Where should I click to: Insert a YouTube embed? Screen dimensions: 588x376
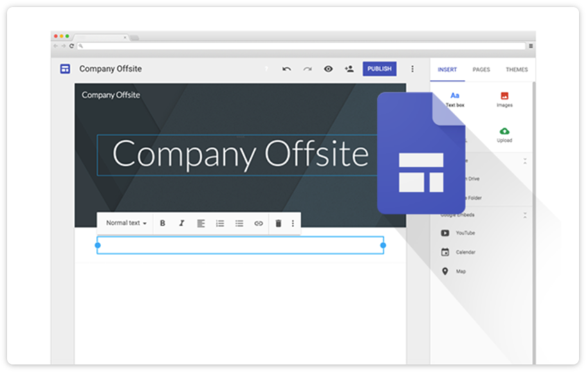(464, 233)
